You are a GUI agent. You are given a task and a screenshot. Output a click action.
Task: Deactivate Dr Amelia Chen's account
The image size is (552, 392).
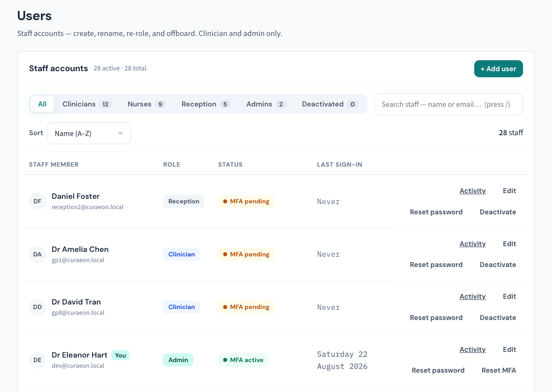coord(498,265)
